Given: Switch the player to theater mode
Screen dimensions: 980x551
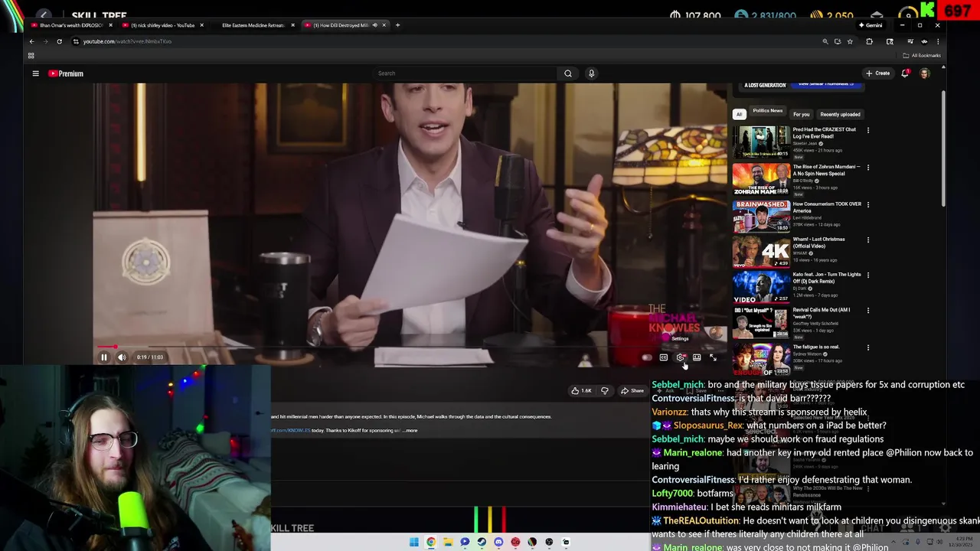Looking at the screenshot, I should tap(697, 357).
